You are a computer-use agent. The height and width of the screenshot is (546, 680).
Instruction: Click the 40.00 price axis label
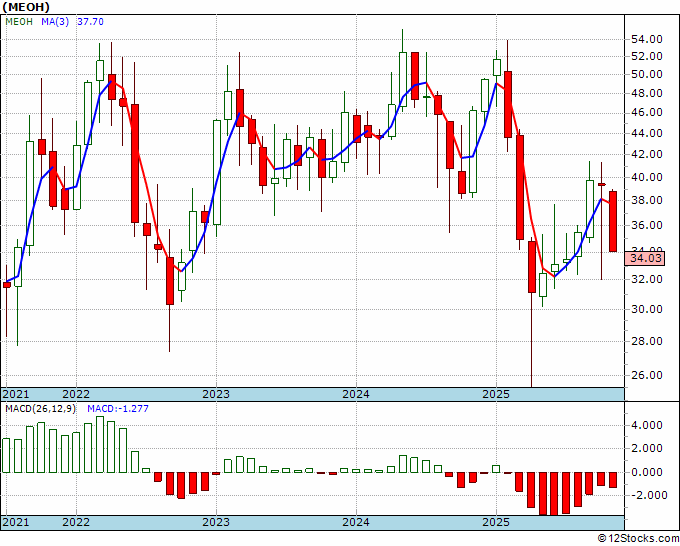pos(646,177)
